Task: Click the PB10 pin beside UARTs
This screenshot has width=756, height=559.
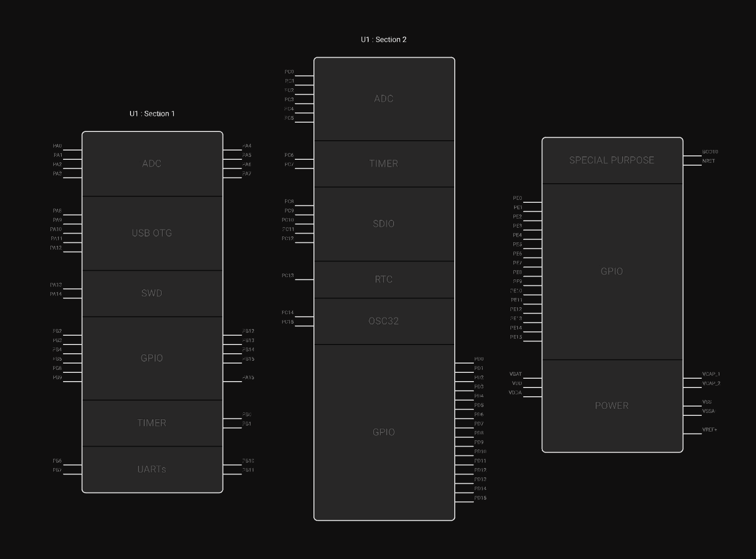Action: click(248, 461)
